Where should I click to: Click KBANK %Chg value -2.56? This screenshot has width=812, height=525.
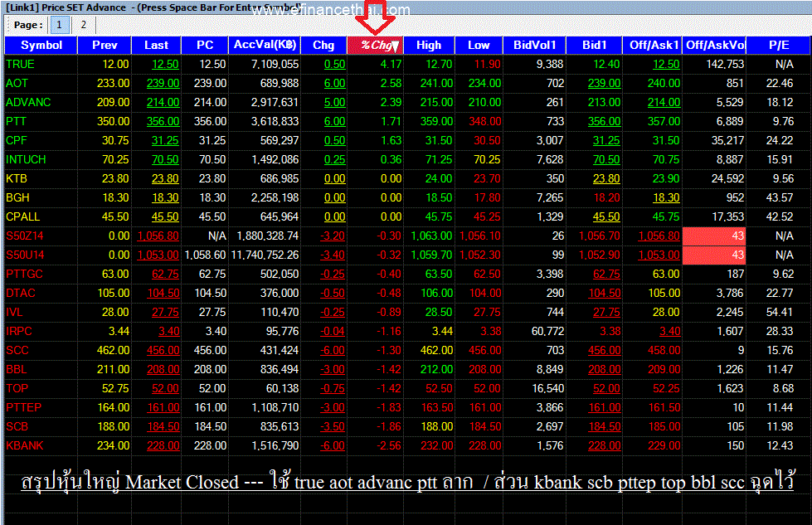(x=389, y=445)
